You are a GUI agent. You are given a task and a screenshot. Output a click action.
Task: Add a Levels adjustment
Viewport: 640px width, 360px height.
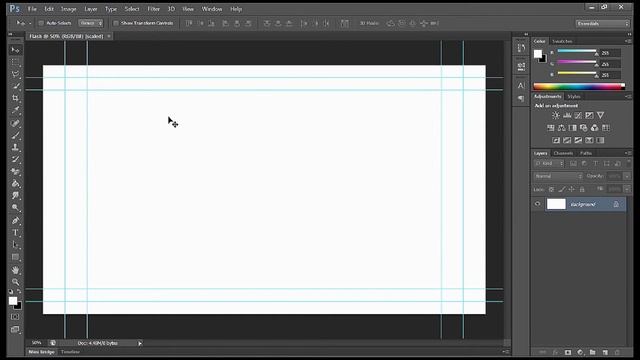567,116
